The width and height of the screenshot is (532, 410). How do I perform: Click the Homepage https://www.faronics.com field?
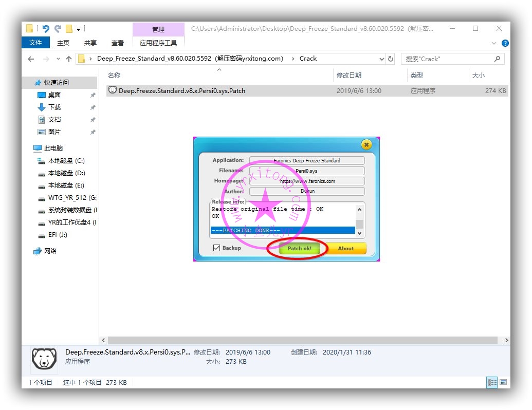pos(307,181)
